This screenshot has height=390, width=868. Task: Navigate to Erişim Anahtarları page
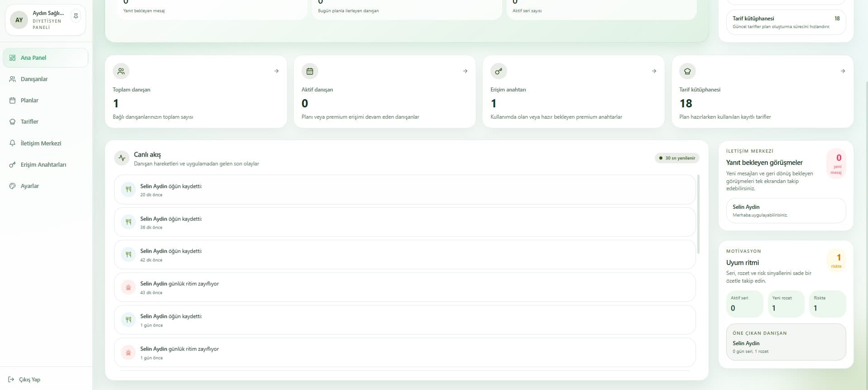[x=43, y=165]
